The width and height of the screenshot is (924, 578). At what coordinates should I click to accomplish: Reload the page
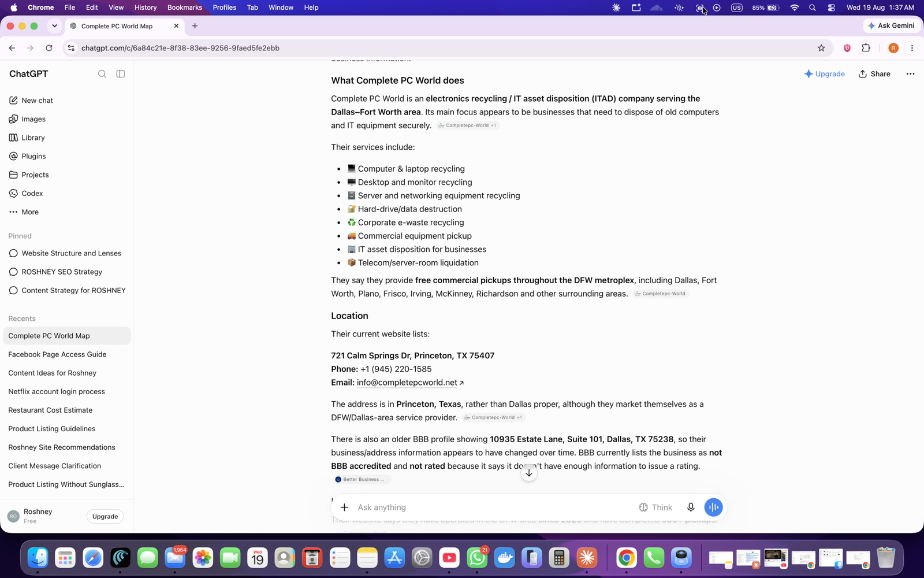click(49, 48)
